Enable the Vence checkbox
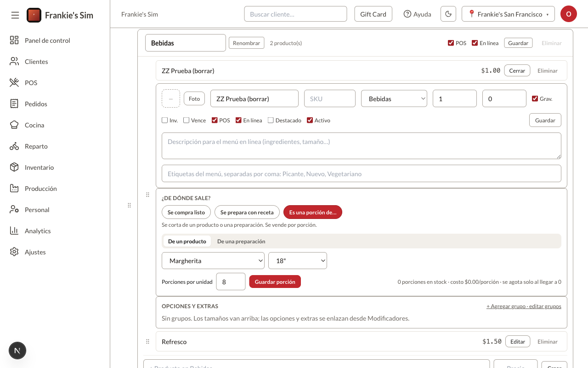 (186, 121)
